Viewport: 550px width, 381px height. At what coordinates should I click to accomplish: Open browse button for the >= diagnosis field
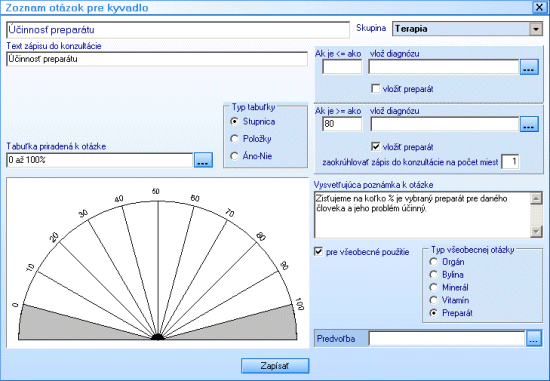point(529,124)
